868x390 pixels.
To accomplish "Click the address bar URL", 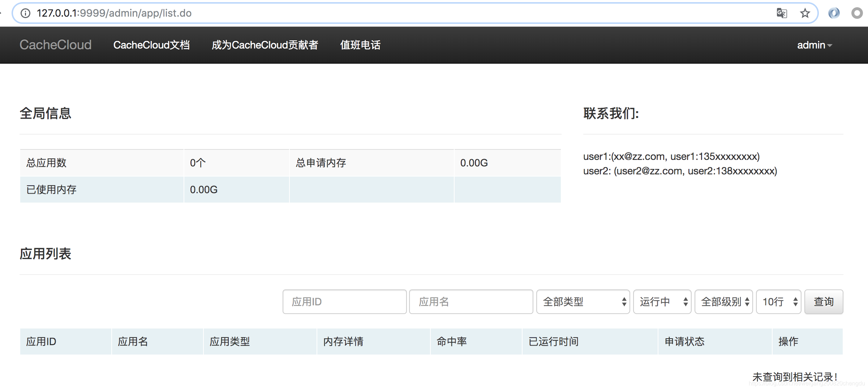I will [114, 13].
